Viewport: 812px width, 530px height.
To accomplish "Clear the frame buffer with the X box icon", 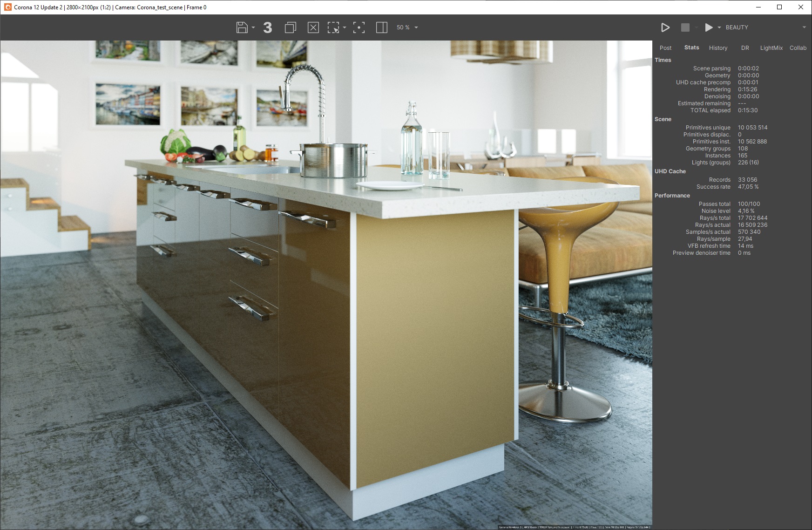I will (x=313, y=27).
